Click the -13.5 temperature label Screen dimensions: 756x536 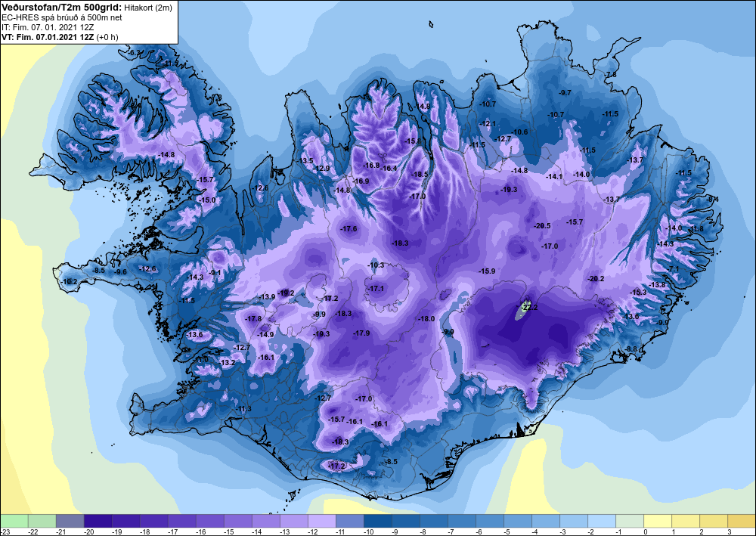305,160
